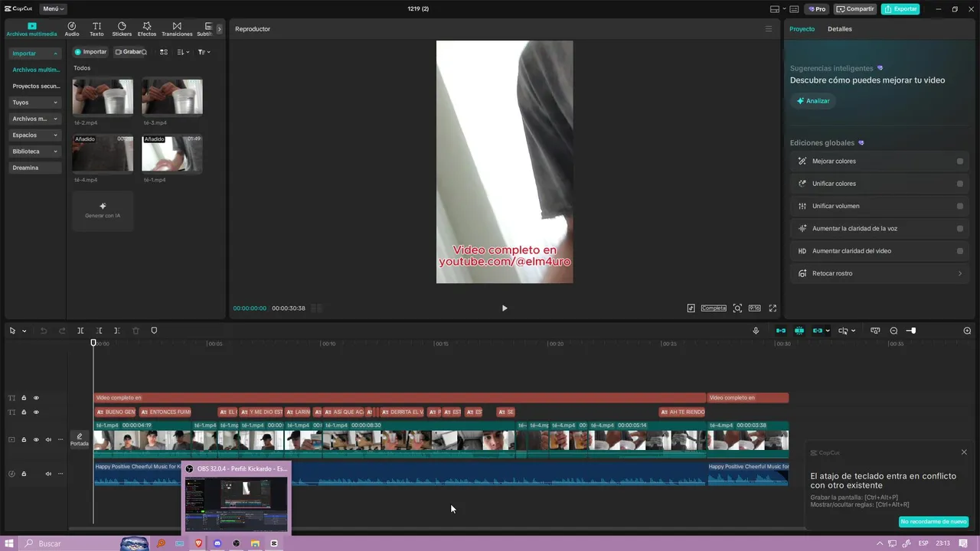Screen dimensions: 980x551
Task: Click the Importar button with plus icon
Action: click(90, 52)
